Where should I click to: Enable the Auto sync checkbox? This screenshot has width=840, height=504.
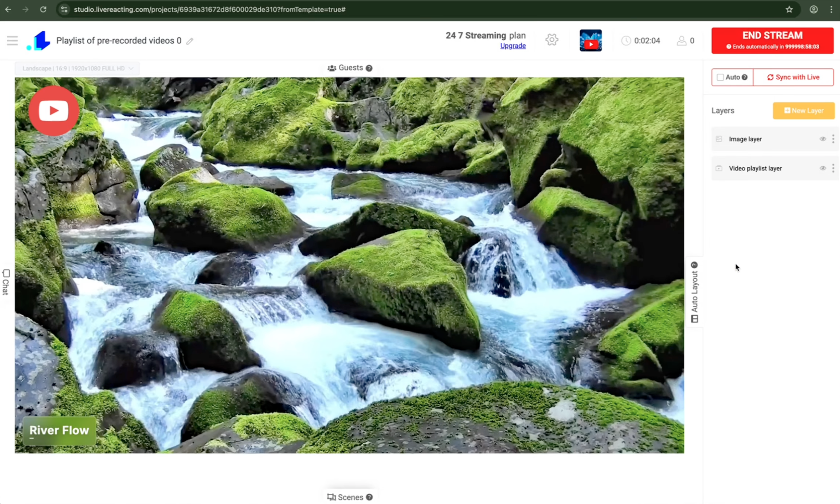720,77
